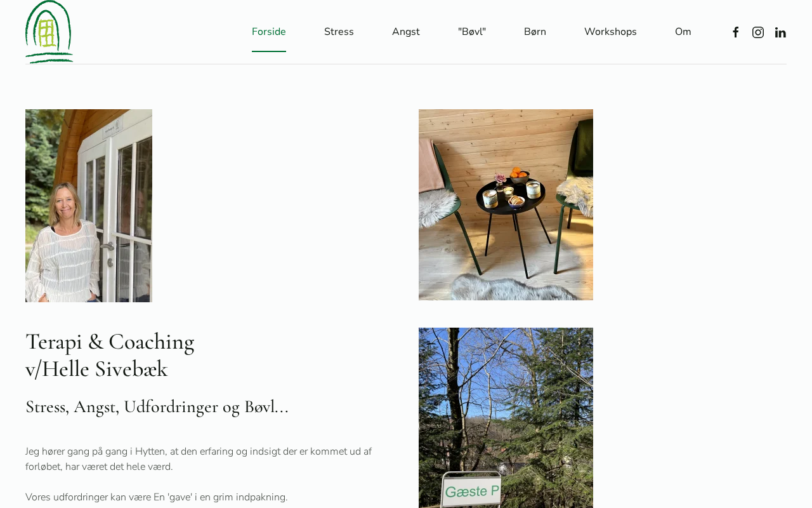Open the Om page
Image resolution: width=812 pixels, height=508 pixels.
coord(683,32)
